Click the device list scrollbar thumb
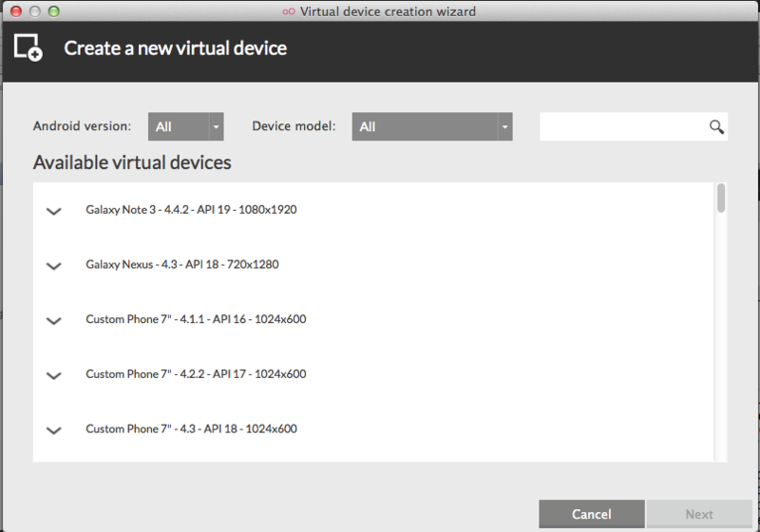Viewport: 760px width, 532px height. 721,198
